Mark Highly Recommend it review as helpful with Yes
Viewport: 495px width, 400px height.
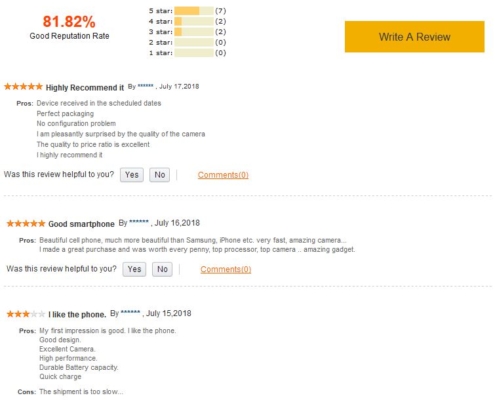click(132, 175)
